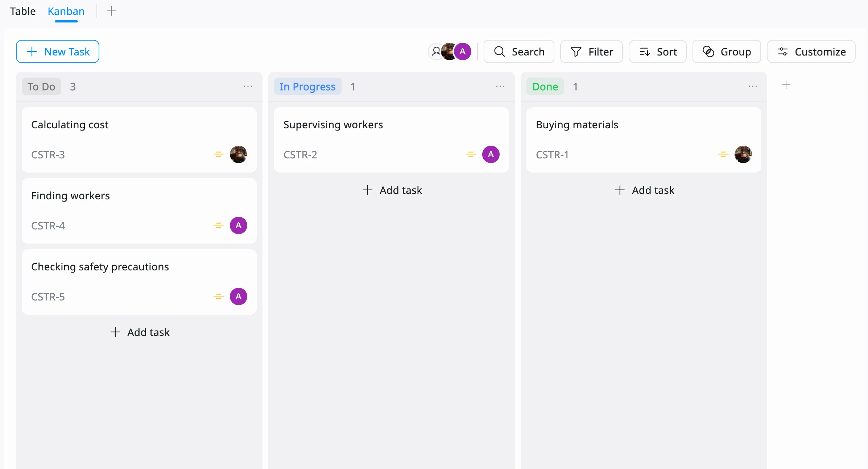The image size is (868, 469).
Task: Open the Buying materials task title
Action: [x=577, y=124]
